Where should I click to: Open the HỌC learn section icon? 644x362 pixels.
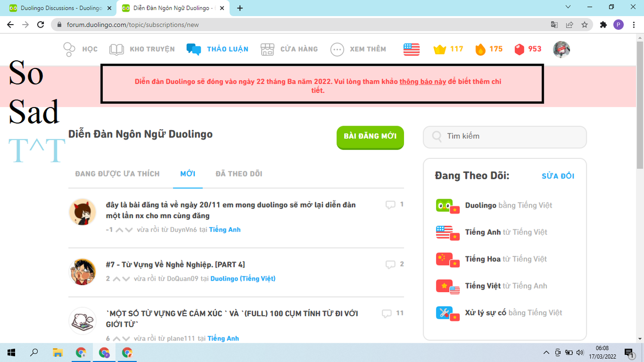(x=69, y=49)
